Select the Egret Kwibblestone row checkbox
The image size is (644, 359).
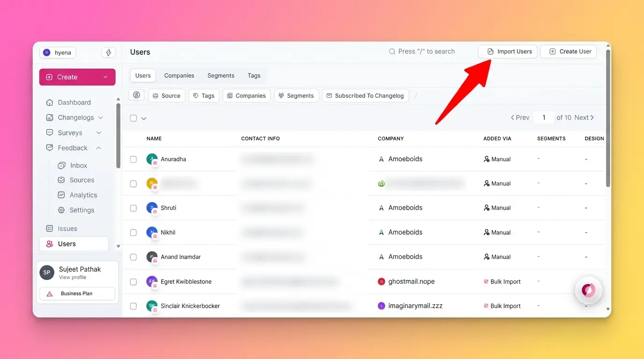133,282
